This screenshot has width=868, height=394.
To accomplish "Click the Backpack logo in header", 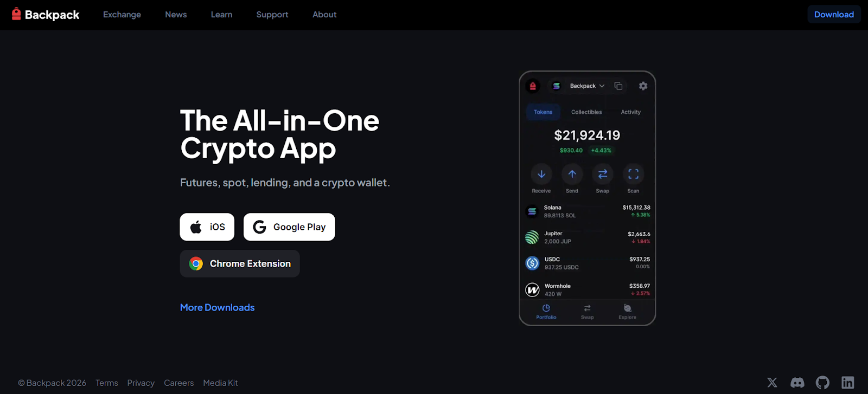I will (x=46, y=15).
